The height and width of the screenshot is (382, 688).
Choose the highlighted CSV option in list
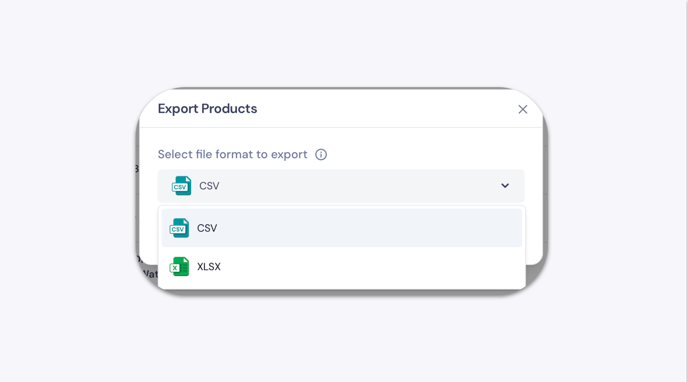coord(342,228)
